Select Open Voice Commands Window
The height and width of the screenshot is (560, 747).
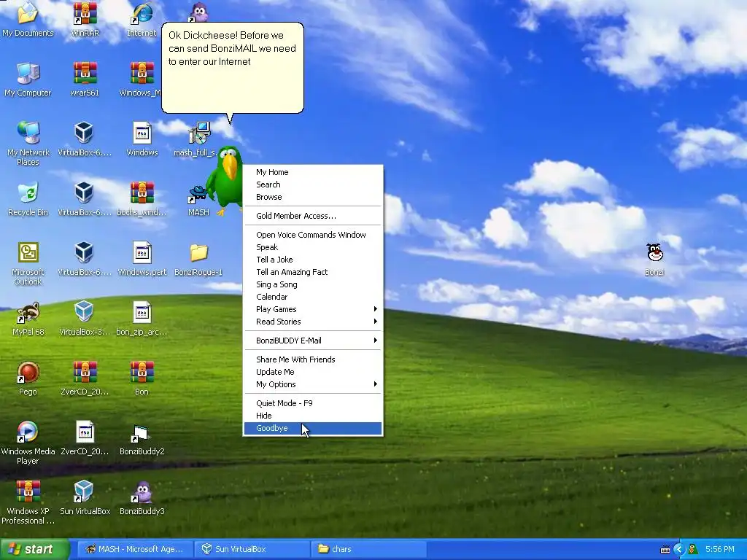click(313, 235)
